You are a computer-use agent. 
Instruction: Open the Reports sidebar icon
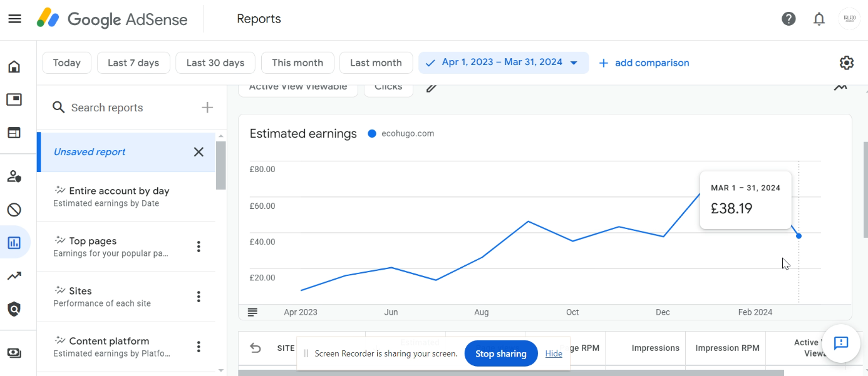[x=14, y=243]
